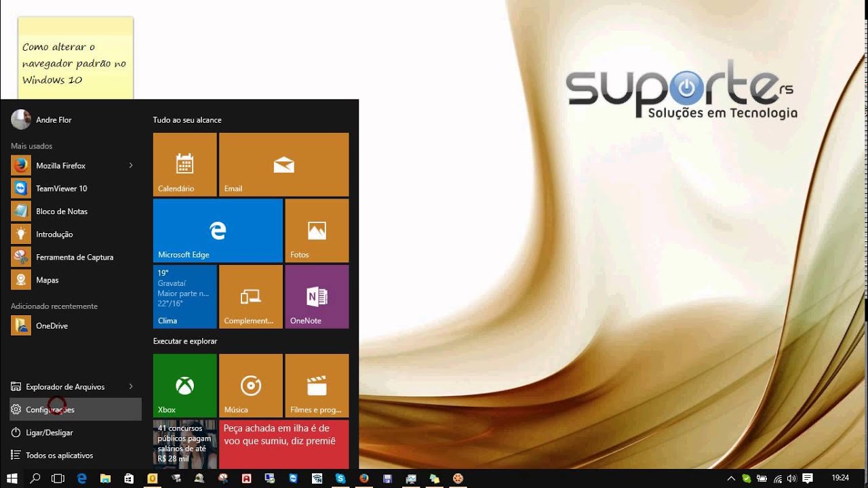Click the Andre Flor user account

tap(42, 120)
